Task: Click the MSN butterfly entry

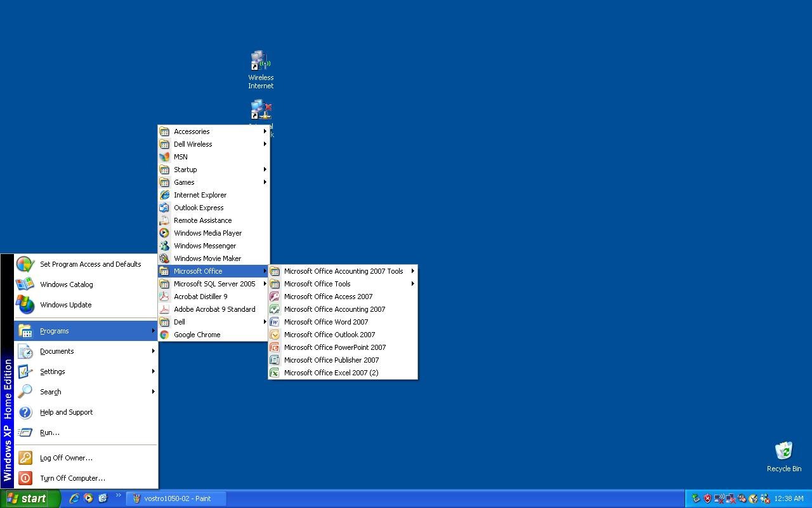Action: 214,157
